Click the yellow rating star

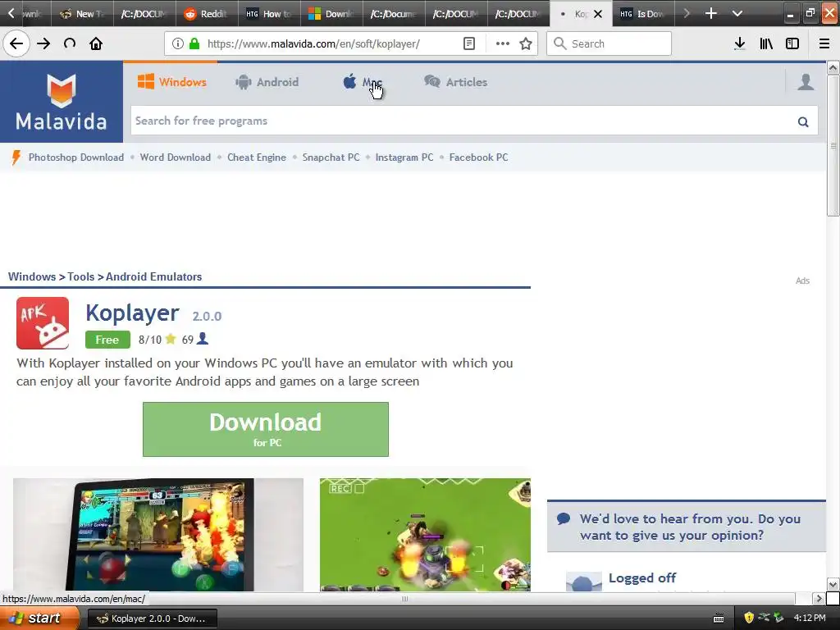click(x=171, y=339)
